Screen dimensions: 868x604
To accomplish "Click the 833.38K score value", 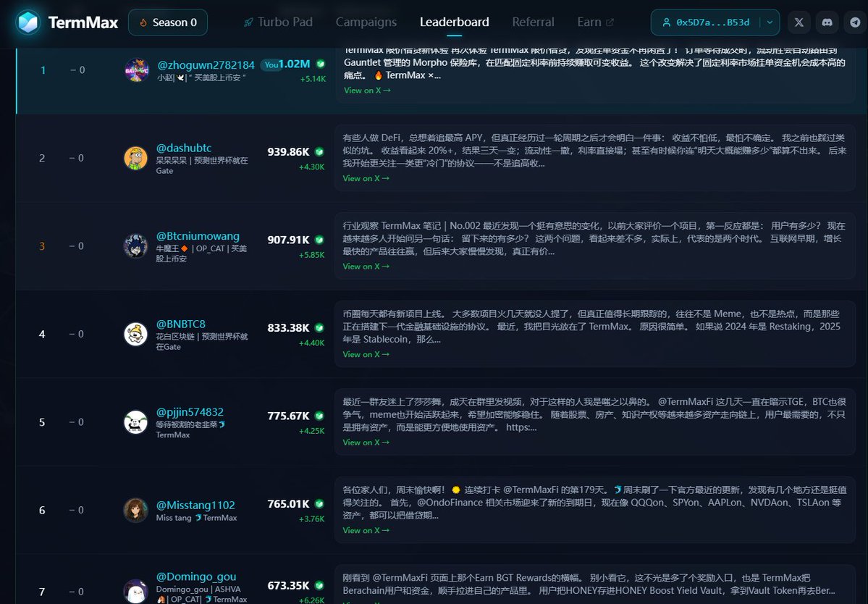I will 288,328.
